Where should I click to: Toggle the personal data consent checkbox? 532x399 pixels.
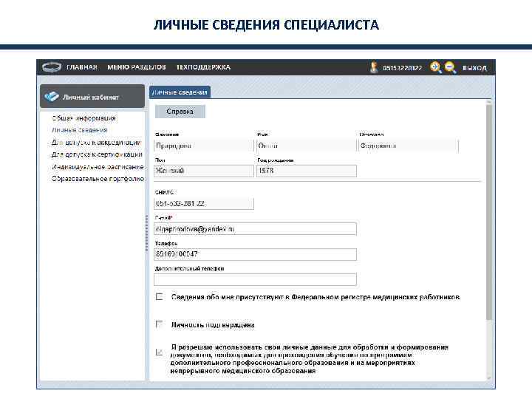point(159,352)
